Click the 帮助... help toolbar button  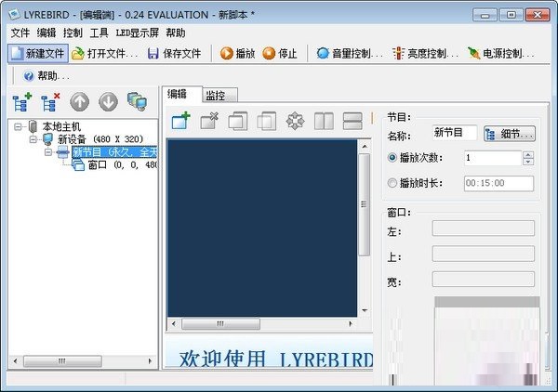(x=46, y=75)
